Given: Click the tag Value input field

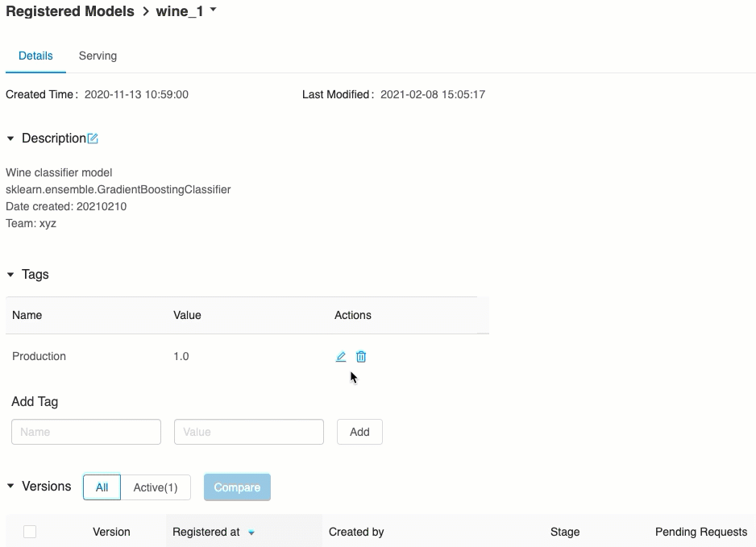Looking at the screenshot, I should pos(249,431).
